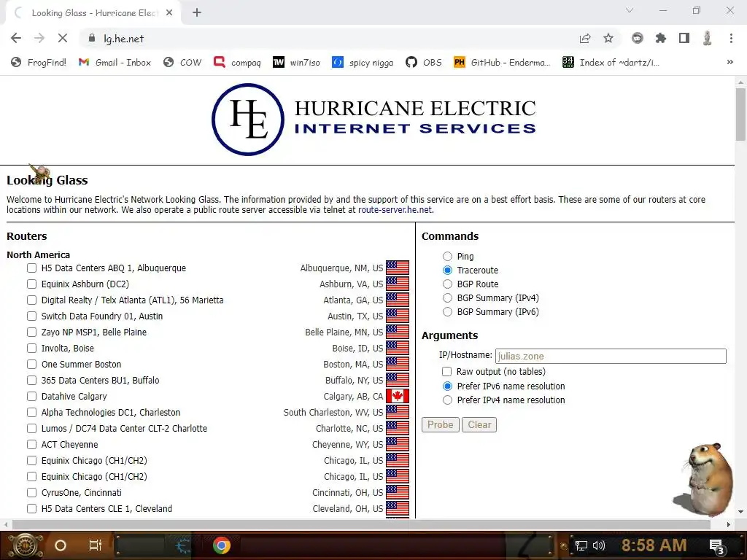Check the CyrusOne, Cincinnati router
Image resolution: width=747 pixels, height=560 pixels.
click(31, 492)
